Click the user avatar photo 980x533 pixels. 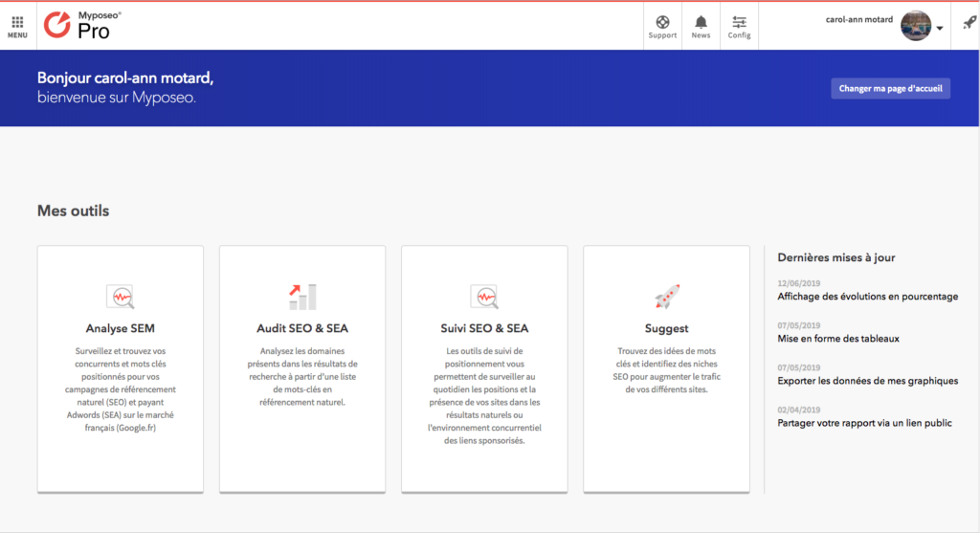(916, 26)
